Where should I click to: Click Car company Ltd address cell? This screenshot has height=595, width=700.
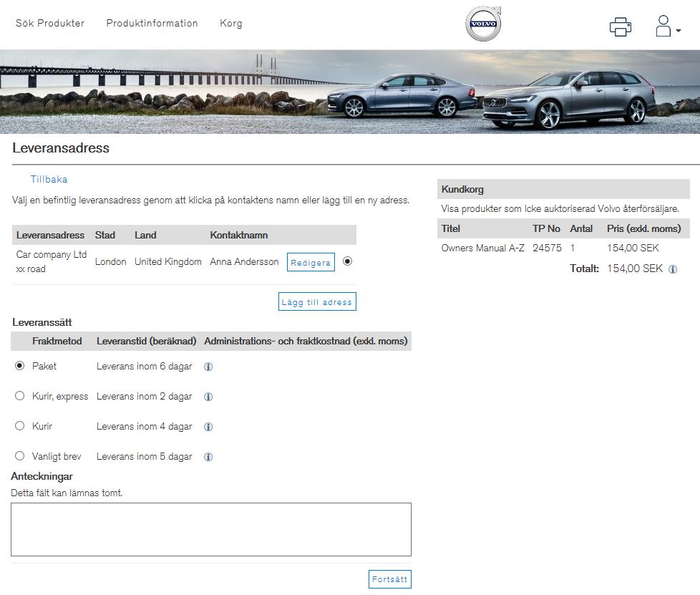[x=52, y=262]
